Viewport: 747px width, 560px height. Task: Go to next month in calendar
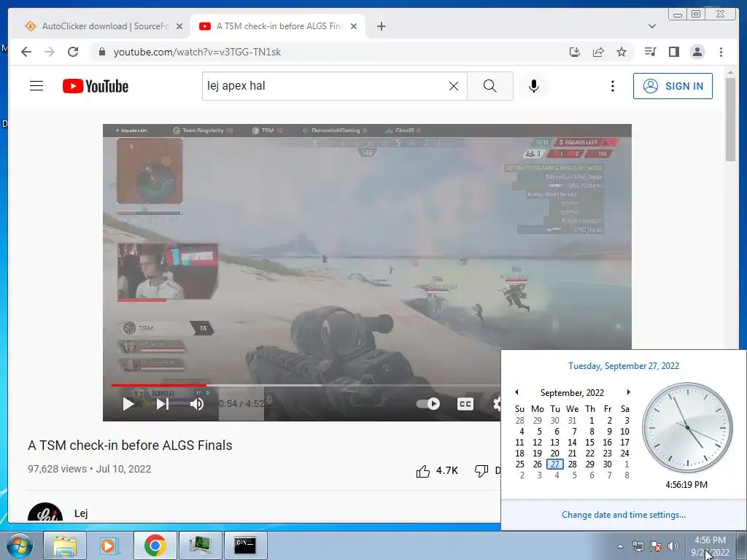pyautogui.click(x=628, y=392)
